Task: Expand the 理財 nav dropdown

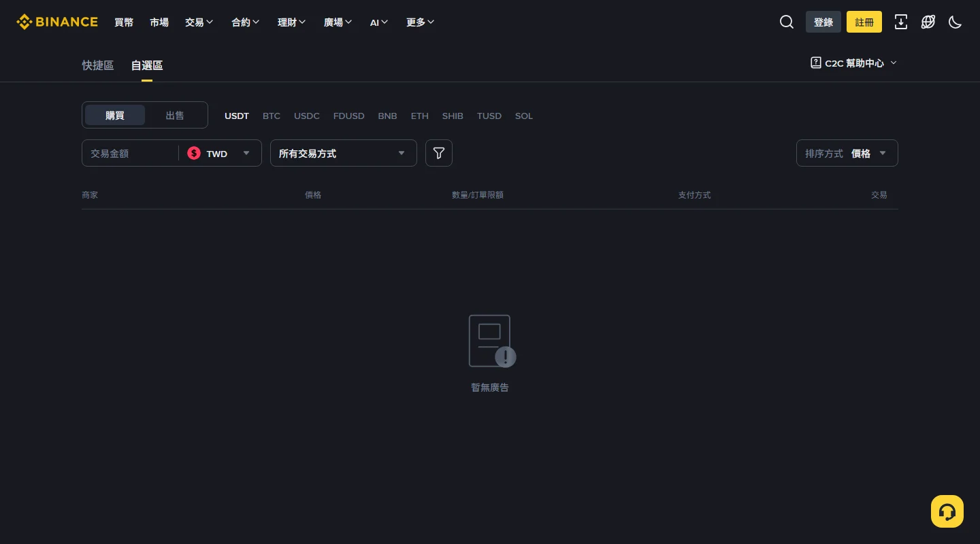Action: [292, 22]
